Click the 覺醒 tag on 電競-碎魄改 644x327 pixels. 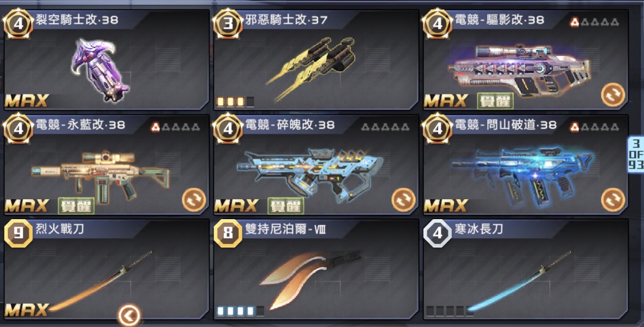286,205
